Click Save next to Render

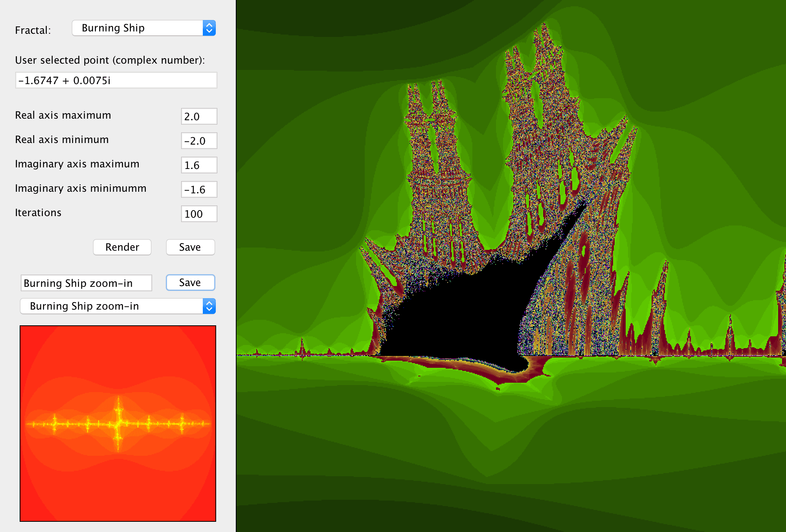coord(190,247)
